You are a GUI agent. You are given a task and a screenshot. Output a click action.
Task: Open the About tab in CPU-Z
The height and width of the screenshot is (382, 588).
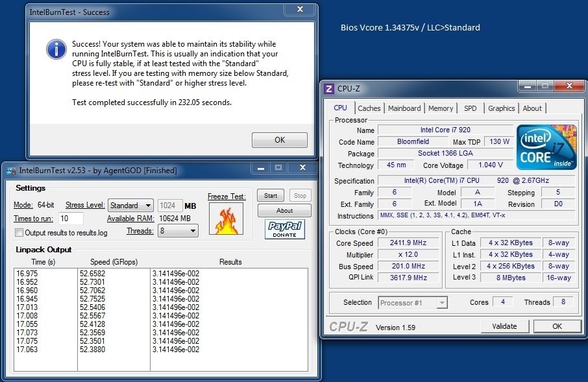tap(532, 108)
